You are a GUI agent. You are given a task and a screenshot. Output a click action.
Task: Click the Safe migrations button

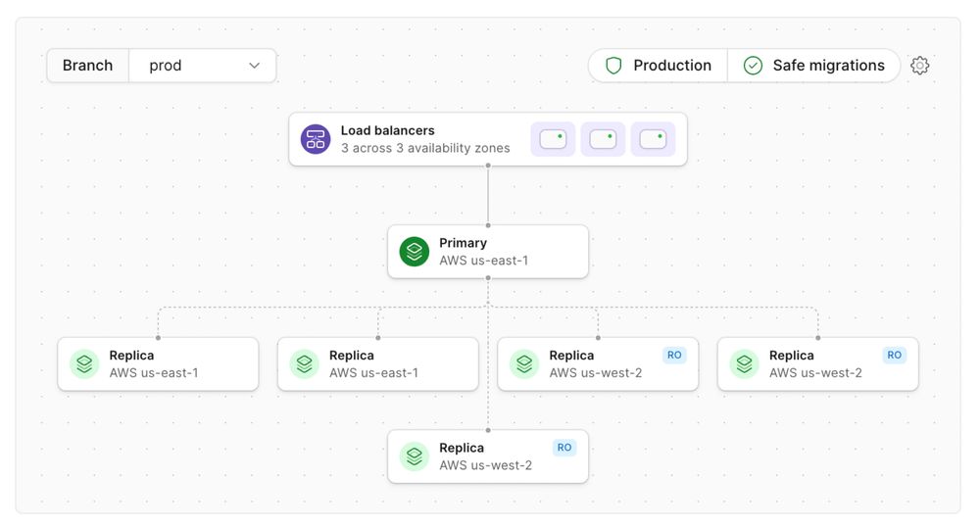pos(814,66)
